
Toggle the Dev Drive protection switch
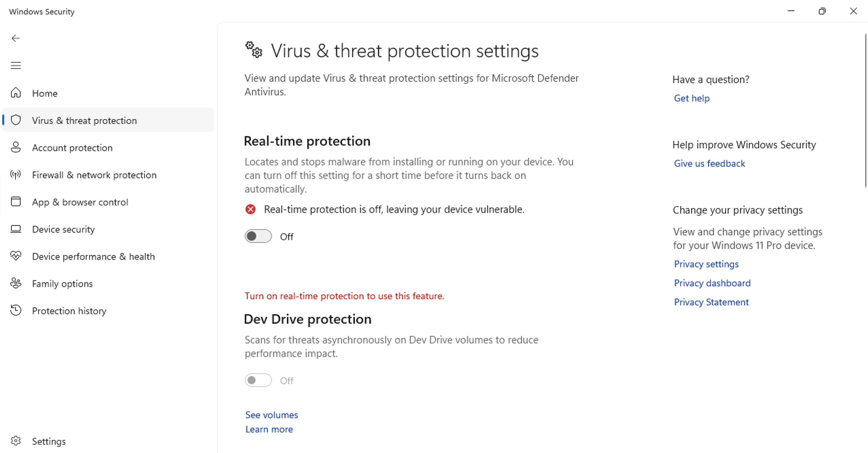point(258,380)
